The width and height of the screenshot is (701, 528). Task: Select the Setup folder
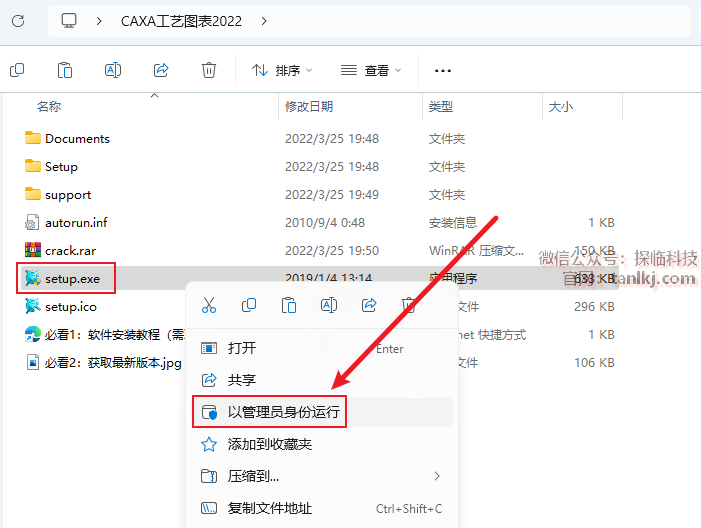(x=61, y=167)
